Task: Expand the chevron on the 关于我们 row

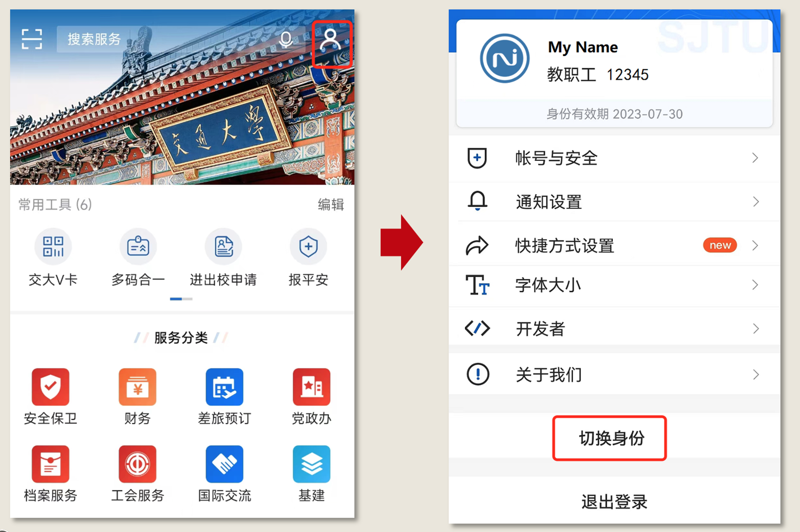Action: pos(755,375)
